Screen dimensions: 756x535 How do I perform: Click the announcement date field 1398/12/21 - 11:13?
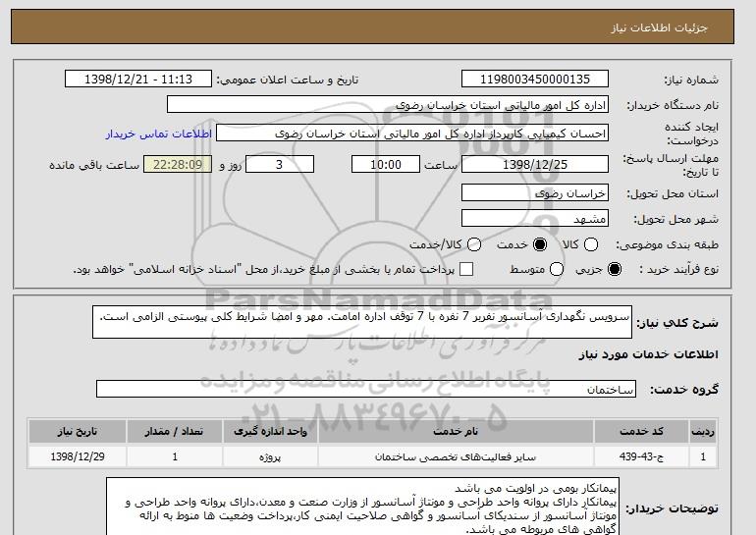point(138,80)
